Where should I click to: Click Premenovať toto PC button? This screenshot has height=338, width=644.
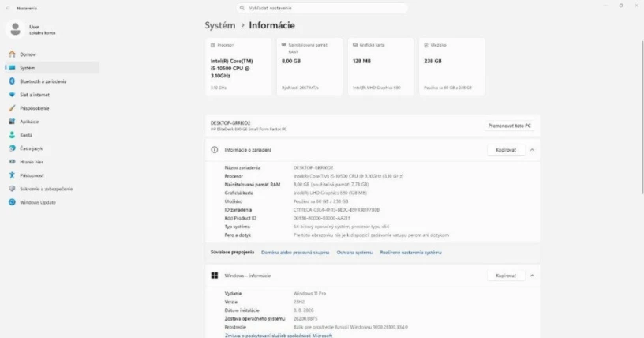(x=509, y=126)
